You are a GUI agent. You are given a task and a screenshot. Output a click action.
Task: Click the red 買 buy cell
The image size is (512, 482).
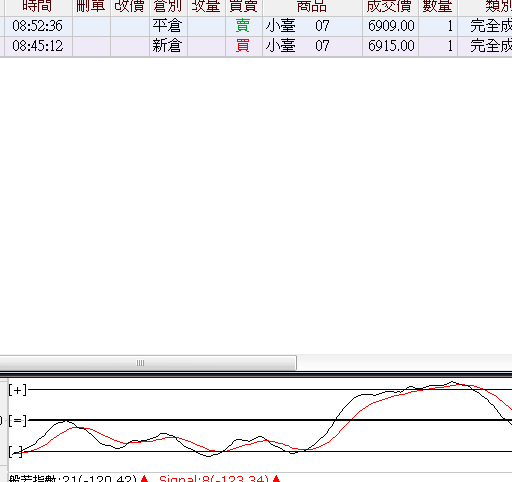(x=243, y=46)
